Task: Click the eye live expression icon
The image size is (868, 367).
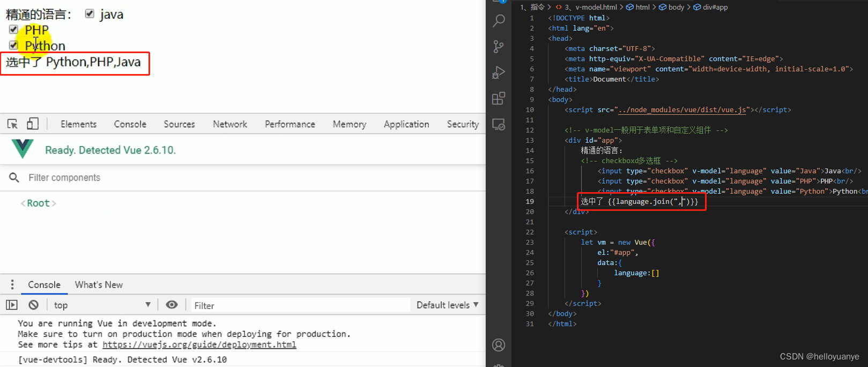Action: 172,305
